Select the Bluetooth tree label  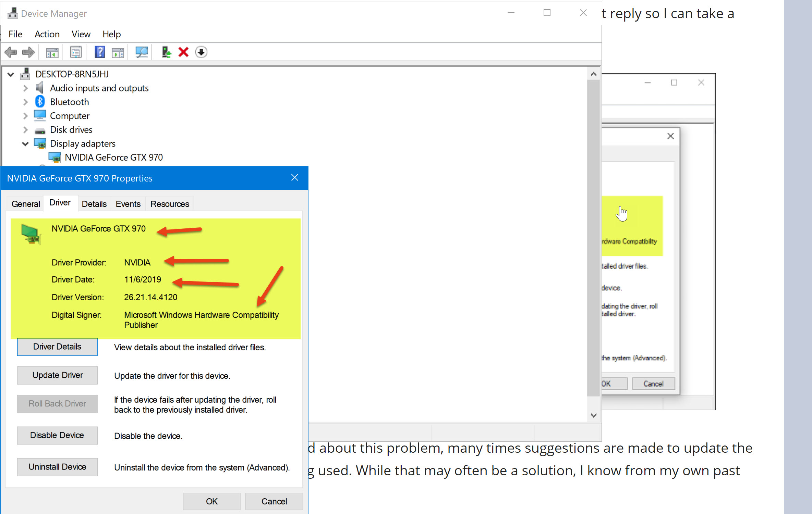click(x=70, y=102)
